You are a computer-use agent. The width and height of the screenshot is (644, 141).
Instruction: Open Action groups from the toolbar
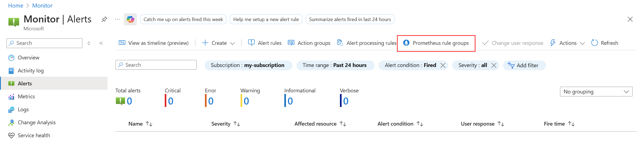[x=309, y=43]
